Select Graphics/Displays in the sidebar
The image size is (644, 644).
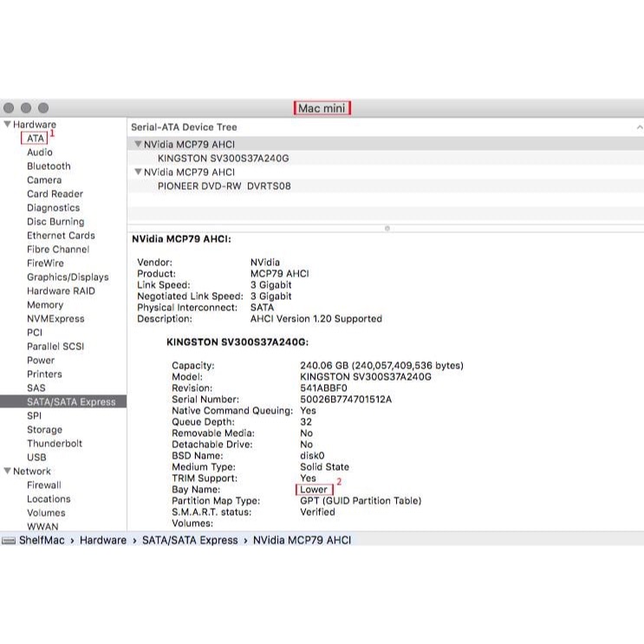pos(68,277)
